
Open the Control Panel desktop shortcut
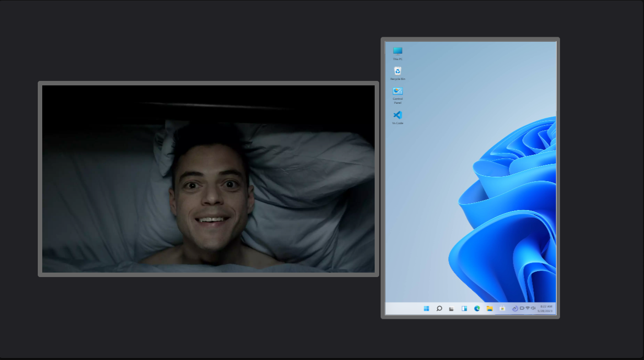pyautogui.click(x=398, y=95)
